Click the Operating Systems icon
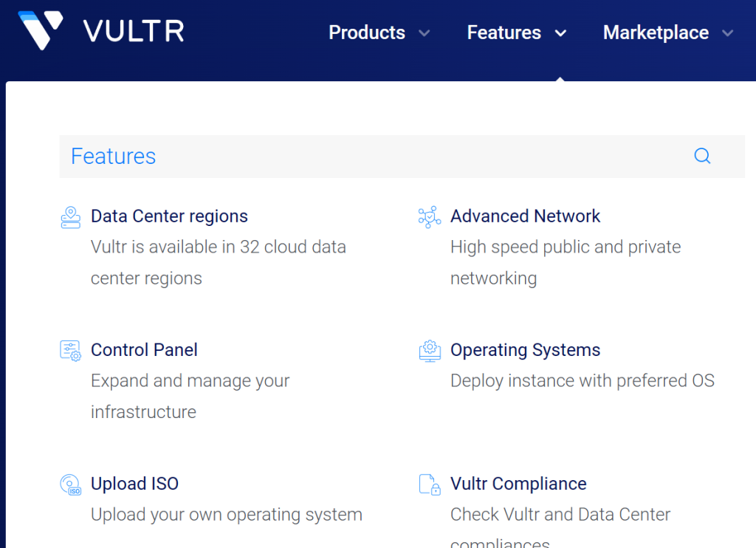This screenshot has height=548, width=756. point(430,351)
